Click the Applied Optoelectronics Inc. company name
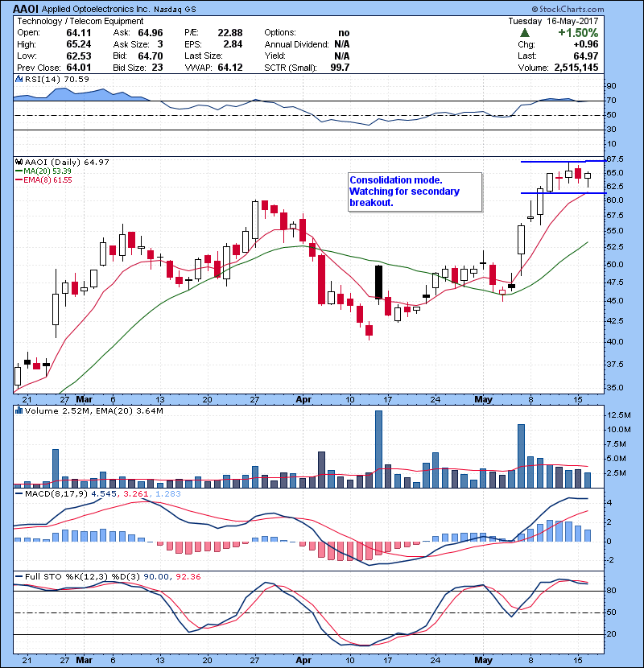 (96, 10)
